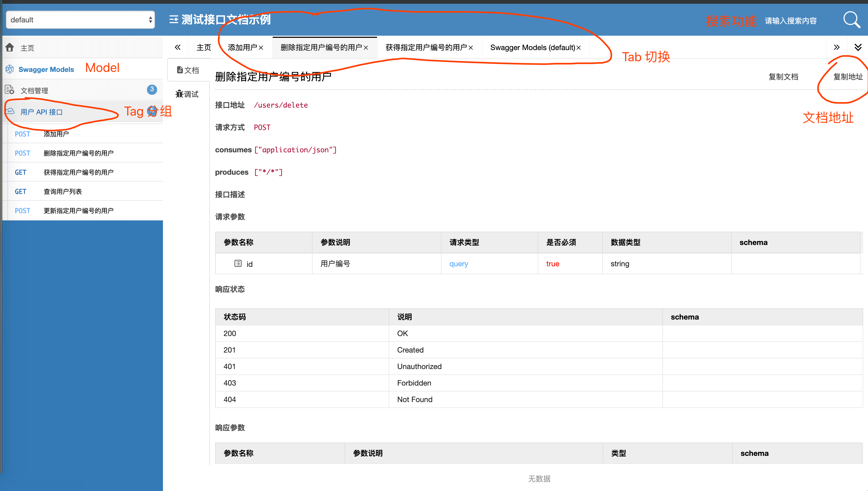Open 文档管理 via its sidebar icon
Screen dimensions: 868x491
point(10,90)
